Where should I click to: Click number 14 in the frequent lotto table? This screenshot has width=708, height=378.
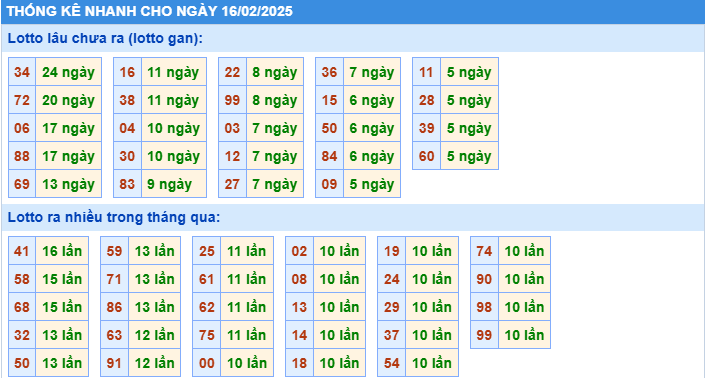[x=299, y=335]
